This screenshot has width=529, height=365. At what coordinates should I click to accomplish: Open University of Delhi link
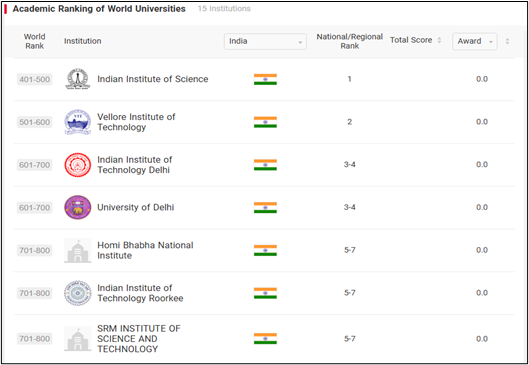pos(136,207)
